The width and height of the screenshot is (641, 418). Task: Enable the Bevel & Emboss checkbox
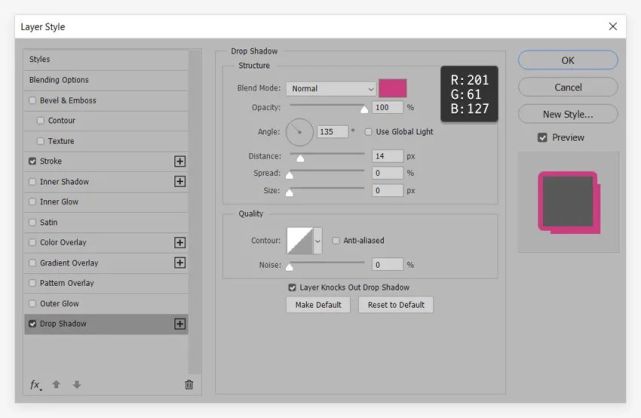[x=32, y=100]
